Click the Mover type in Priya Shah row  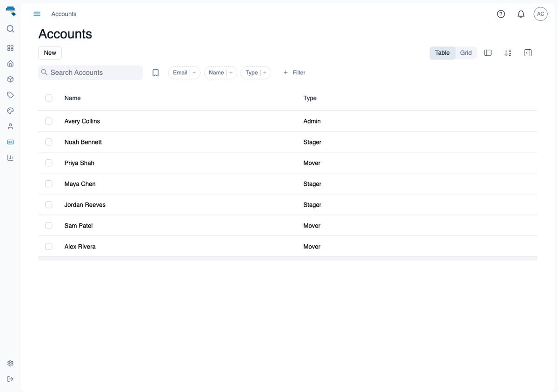point(312,163)
